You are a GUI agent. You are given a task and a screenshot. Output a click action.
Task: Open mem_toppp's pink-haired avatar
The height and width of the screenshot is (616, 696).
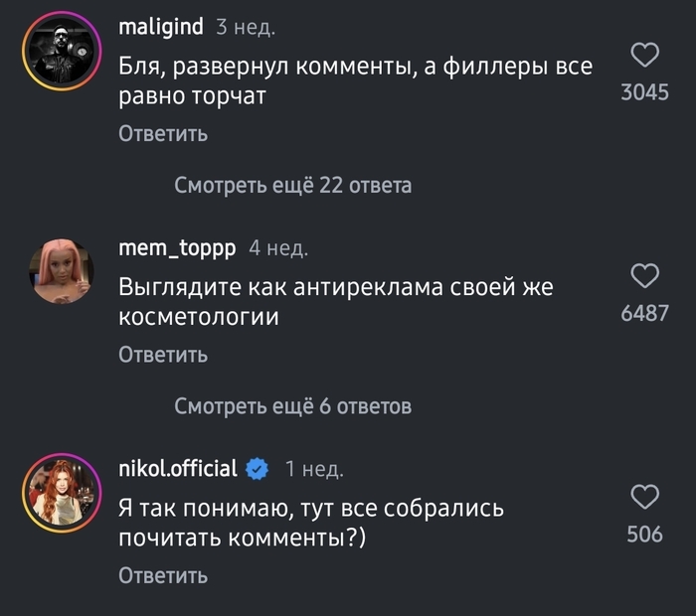click(x=63, y=271)
